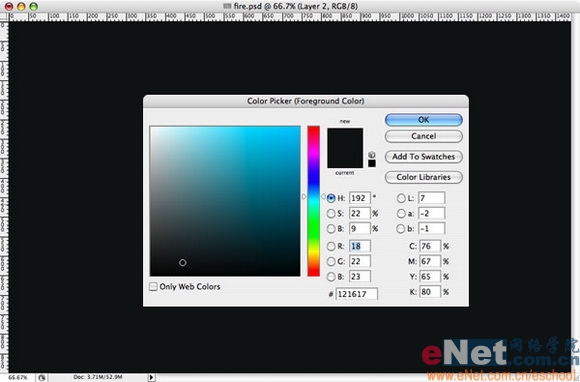Viewport: 580px width, 382px height.
Task: Select the HSB brightness B radio button
Action: point(331,229)
